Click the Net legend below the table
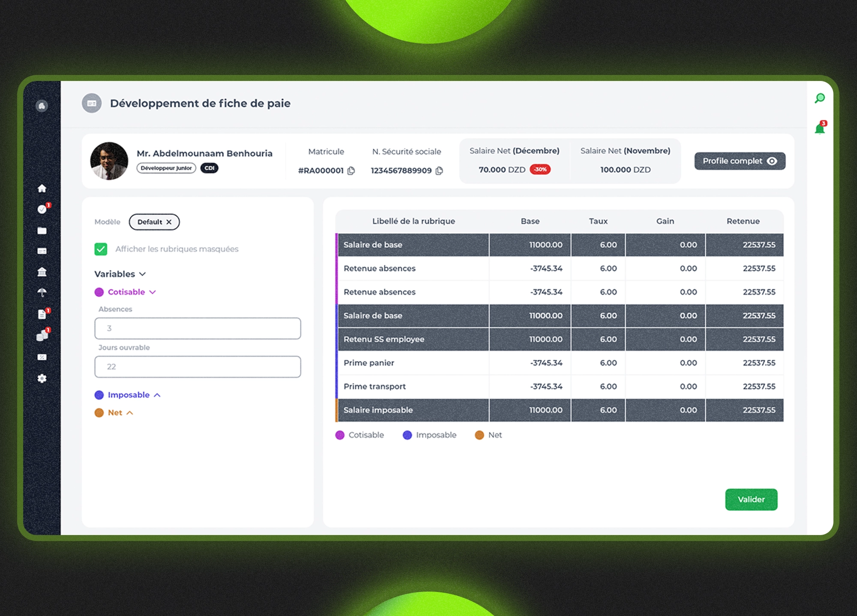 (488, 435)
